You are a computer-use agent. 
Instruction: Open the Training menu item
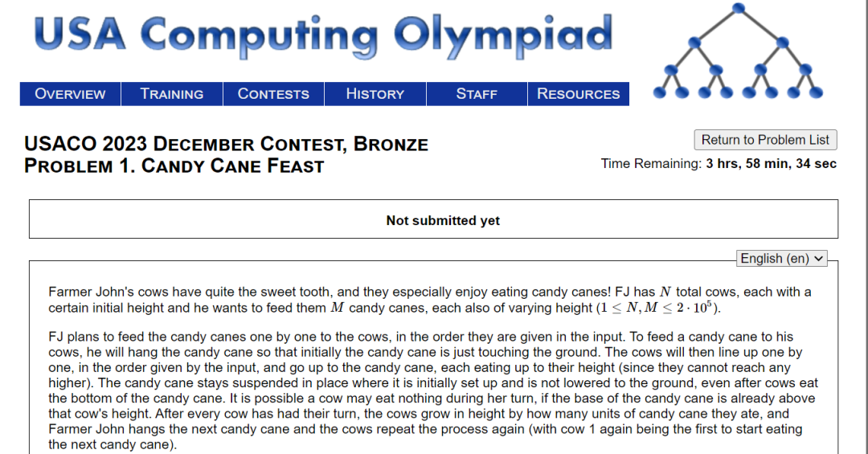(x=172, y=94)
